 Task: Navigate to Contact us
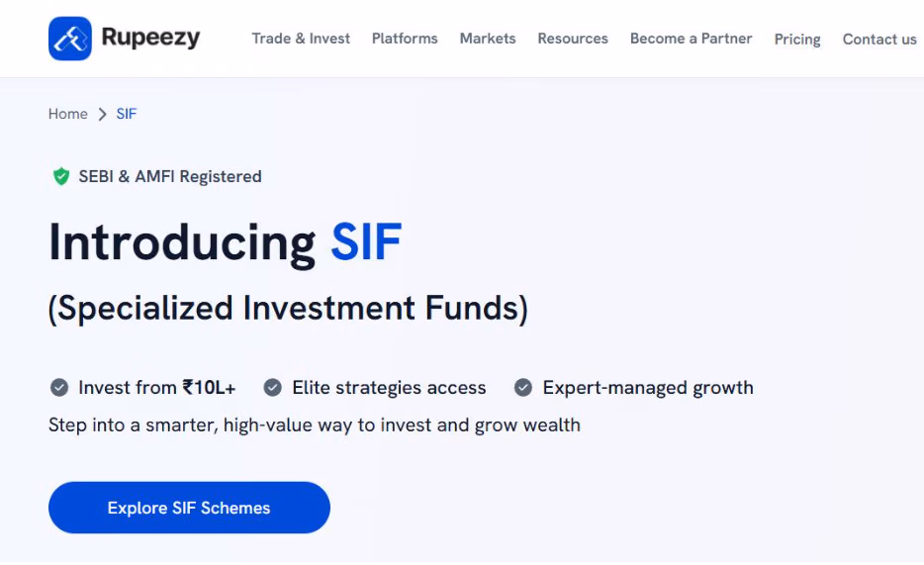(x=879, y=40)
